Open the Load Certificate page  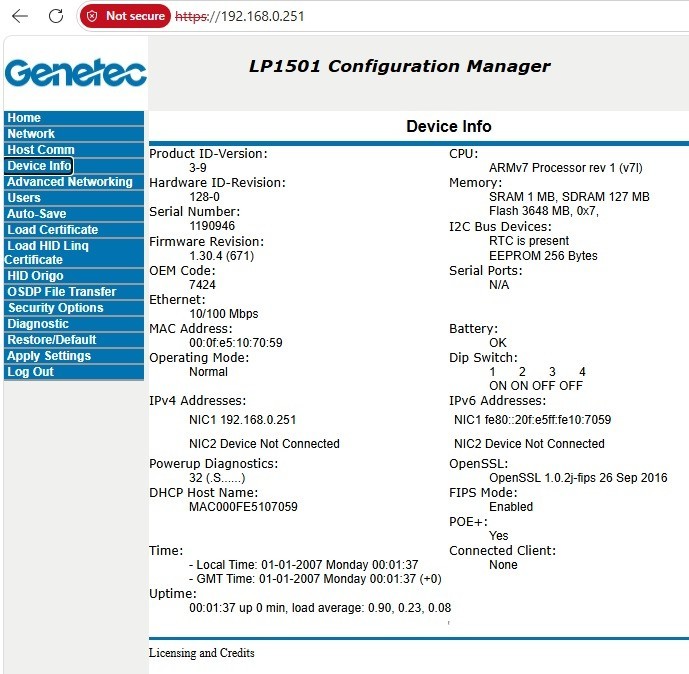coord(52,230)
